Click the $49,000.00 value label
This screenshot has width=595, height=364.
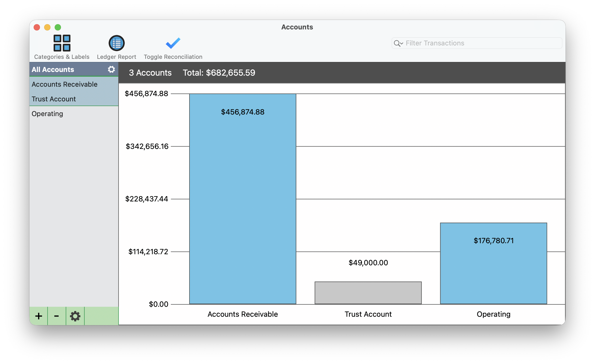point(368,263)
